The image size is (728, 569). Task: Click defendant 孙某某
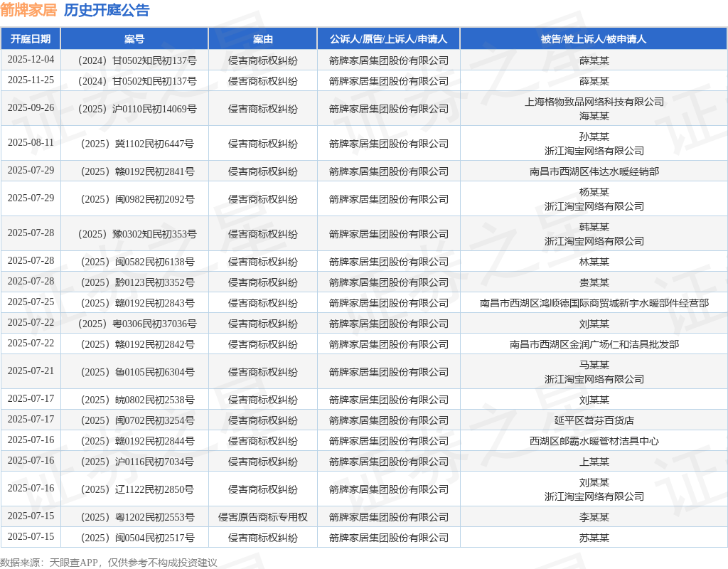click(x=594, y=137)
